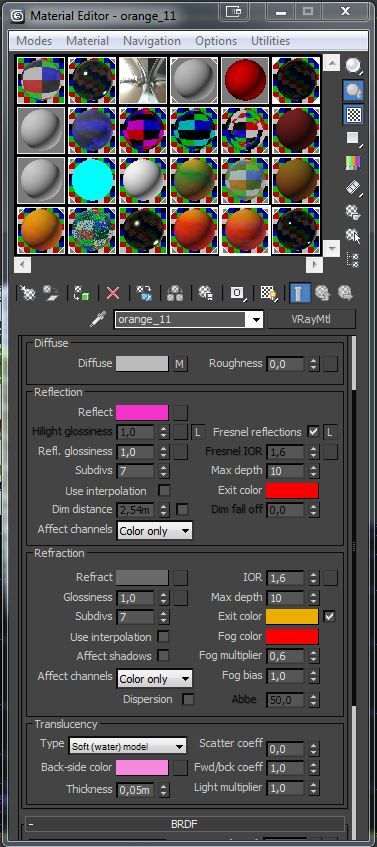Screen dimensions: 377x847
Task: Click the VRayMtl material type button
Action: point(311,319)
